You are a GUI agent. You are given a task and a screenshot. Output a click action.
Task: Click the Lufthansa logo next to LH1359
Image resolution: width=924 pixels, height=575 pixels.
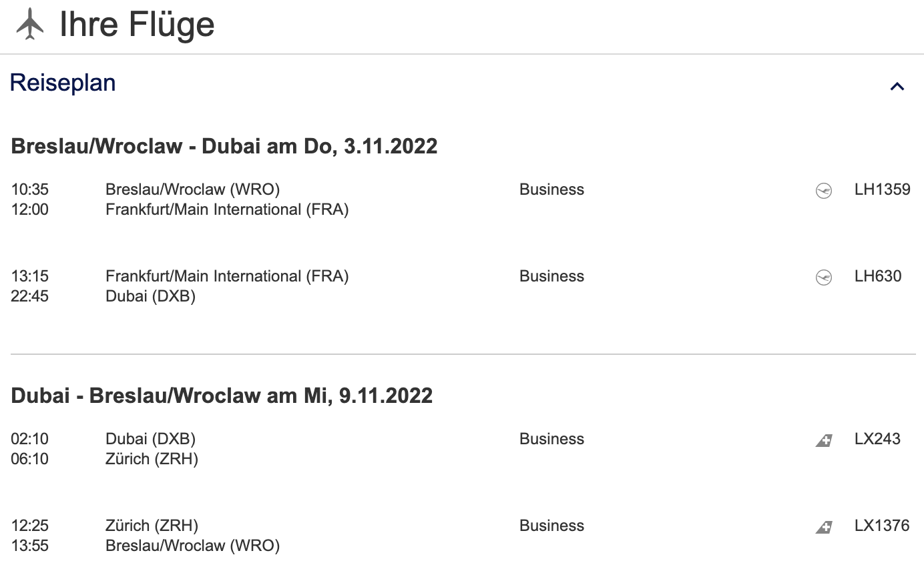click(824, 191)
